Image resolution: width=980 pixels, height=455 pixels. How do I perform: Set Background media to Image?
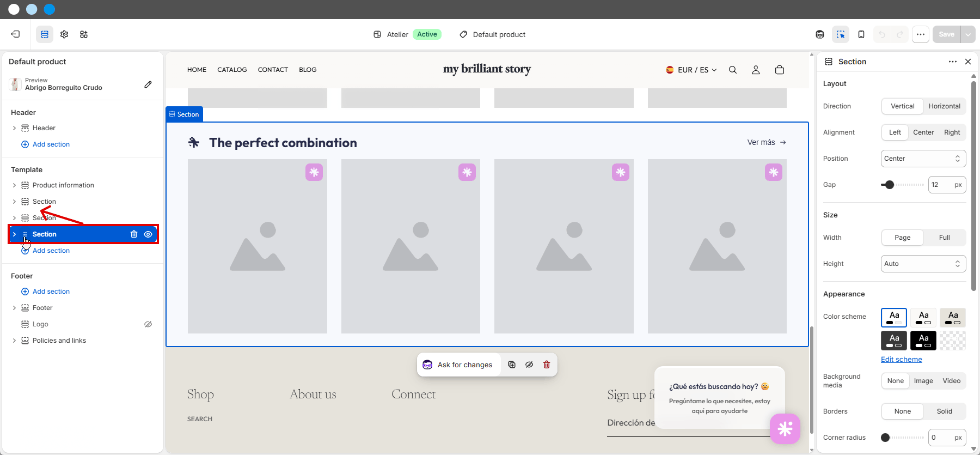point(923,381)
